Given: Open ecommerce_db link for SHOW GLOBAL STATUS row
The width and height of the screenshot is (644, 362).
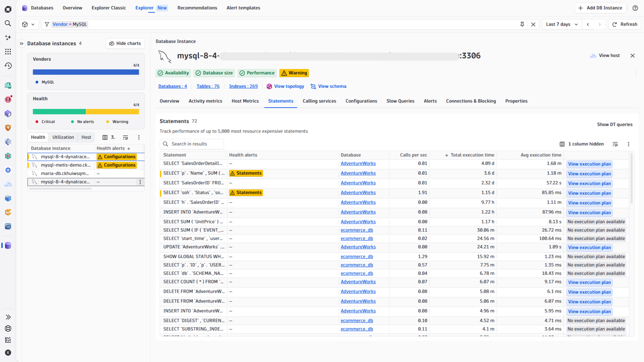Looking at the screenshot, I should 357,257.
